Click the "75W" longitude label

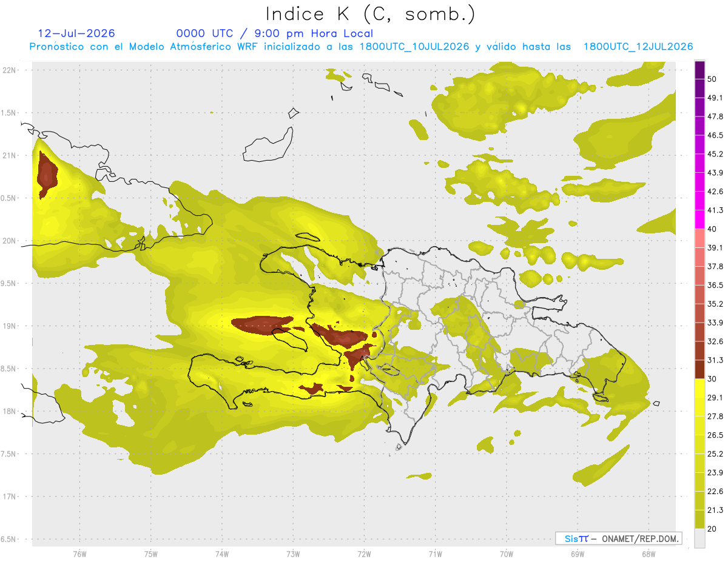(150, 554)
